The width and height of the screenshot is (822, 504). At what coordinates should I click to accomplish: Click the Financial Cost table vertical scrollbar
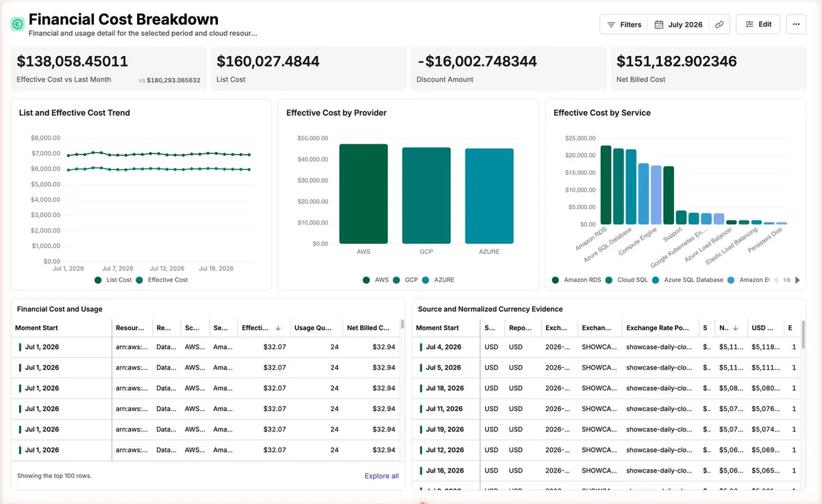point(402,324)
